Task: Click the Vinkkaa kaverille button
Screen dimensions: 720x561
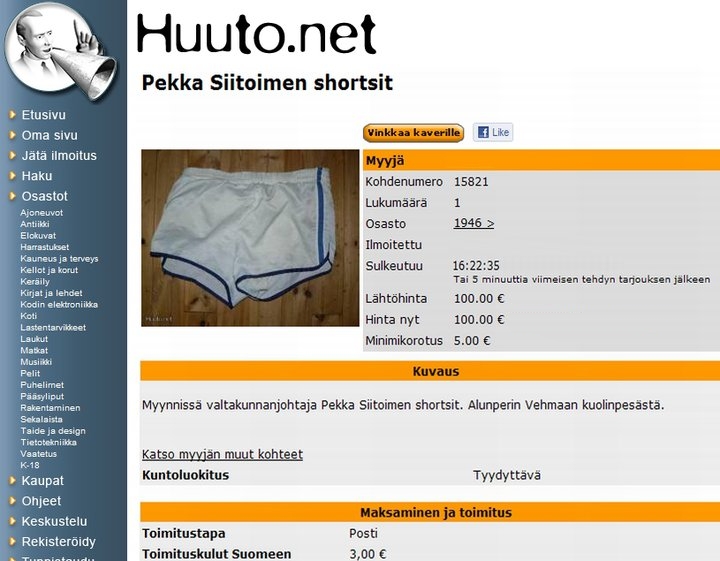Action: 413,133
